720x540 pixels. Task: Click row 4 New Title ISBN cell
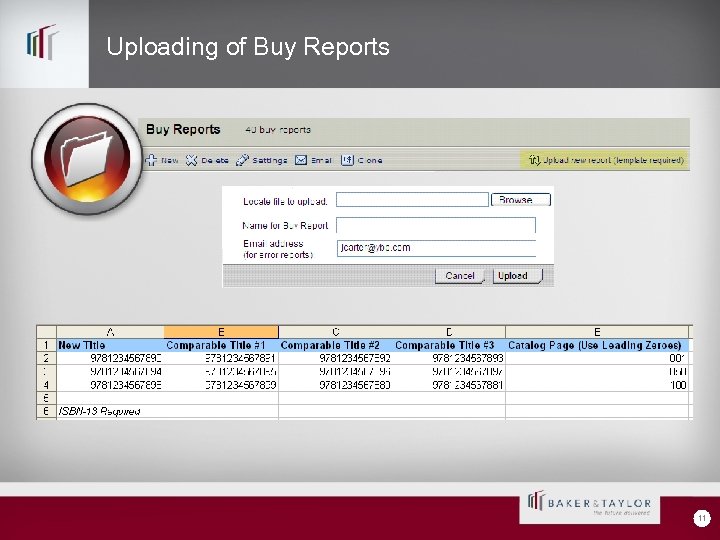click(x=110, y=385)
